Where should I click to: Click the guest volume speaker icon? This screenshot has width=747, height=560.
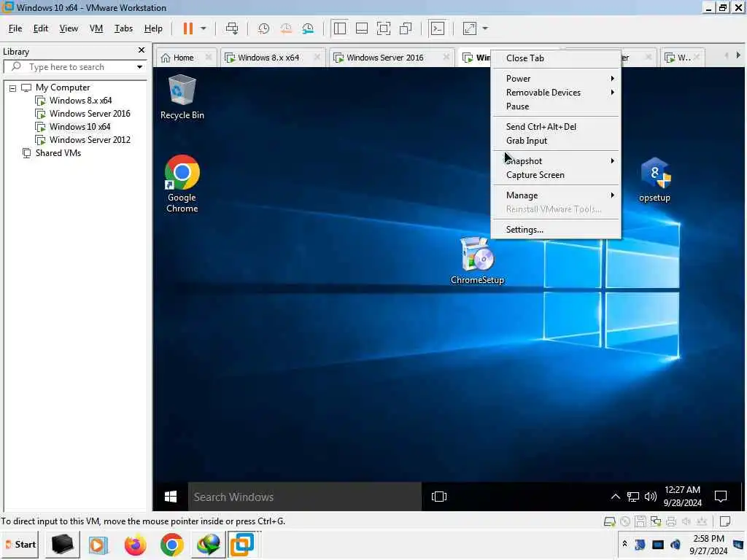pos(650,497)
